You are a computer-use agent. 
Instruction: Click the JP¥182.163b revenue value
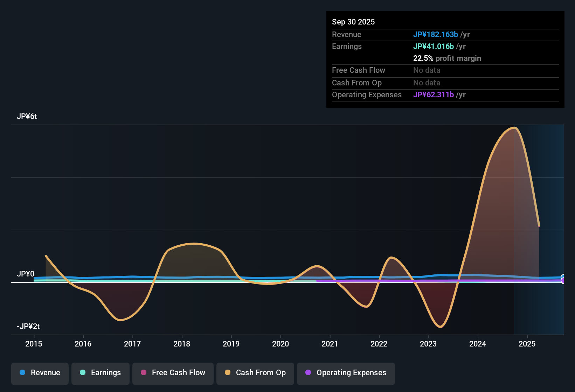(x=435, y=35)
